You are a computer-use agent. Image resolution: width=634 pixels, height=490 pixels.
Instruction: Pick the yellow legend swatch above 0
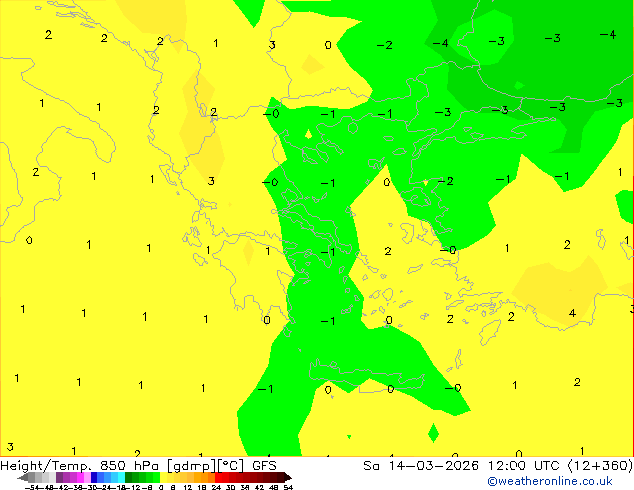coord(163,477)
